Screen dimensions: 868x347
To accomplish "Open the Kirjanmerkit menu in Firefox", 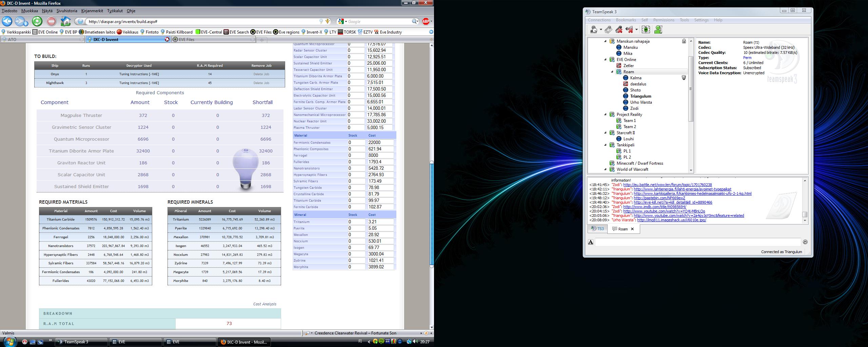I will tap(92, 11).
